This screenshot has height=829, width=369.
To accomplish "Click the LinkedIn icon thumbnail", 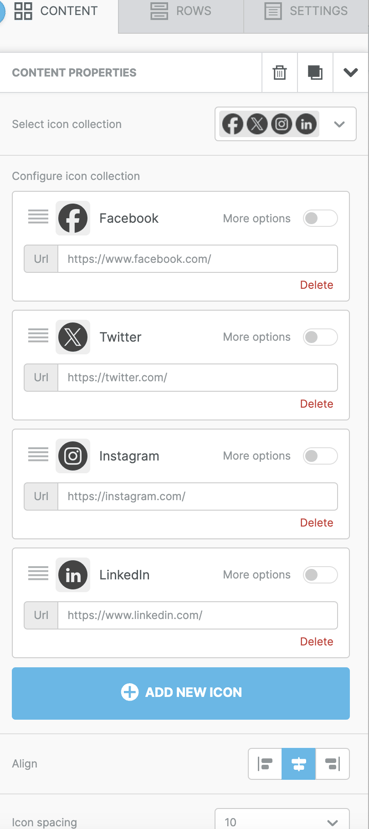I will (73, 575).
